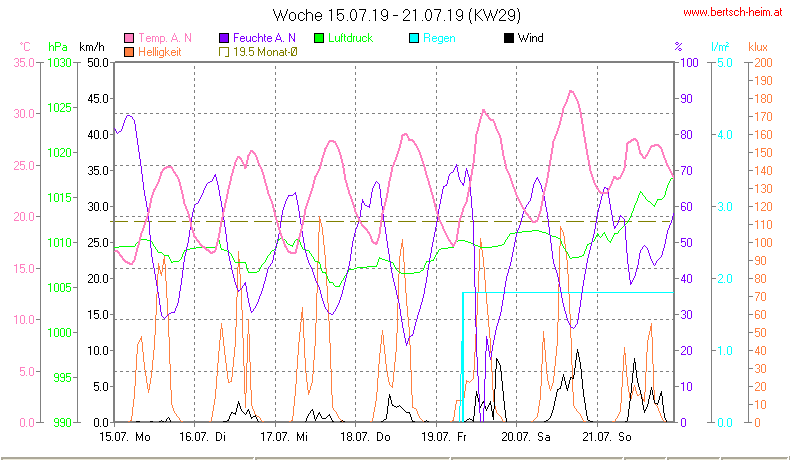790x460 pixels.
Task: Click the 25.0 value on wind axis
Action: pyautogui.click(x=98, y=242)
